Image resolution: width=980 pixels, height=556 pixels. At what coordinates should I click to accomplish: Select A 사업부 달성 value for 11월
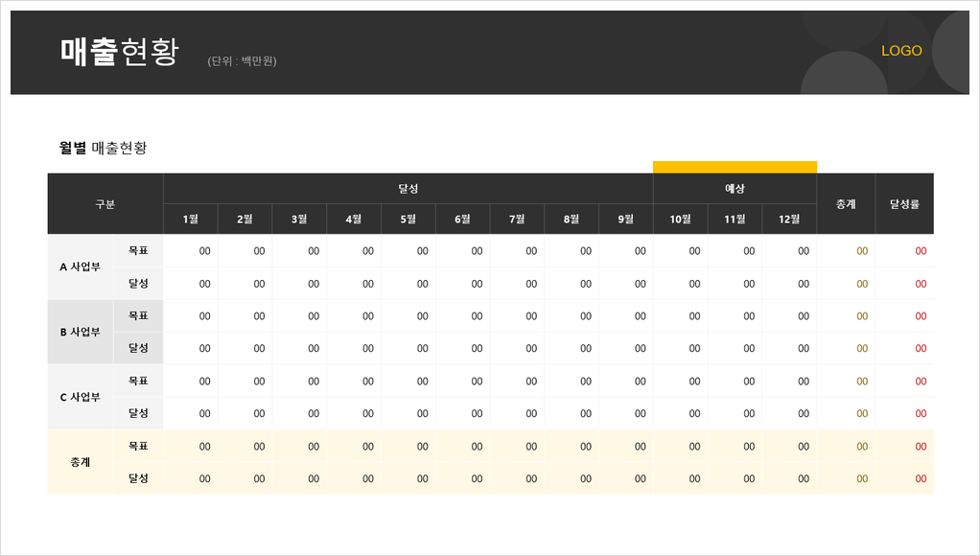749,284
